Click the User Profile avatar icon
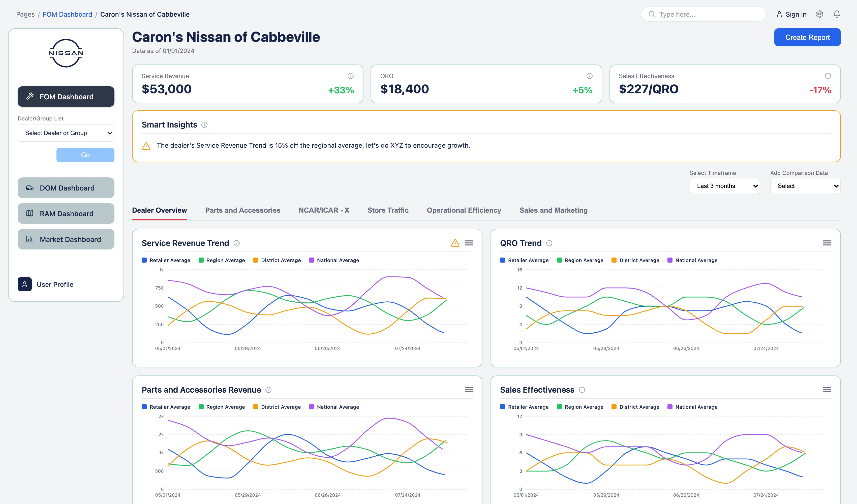 tap(24, 284)
